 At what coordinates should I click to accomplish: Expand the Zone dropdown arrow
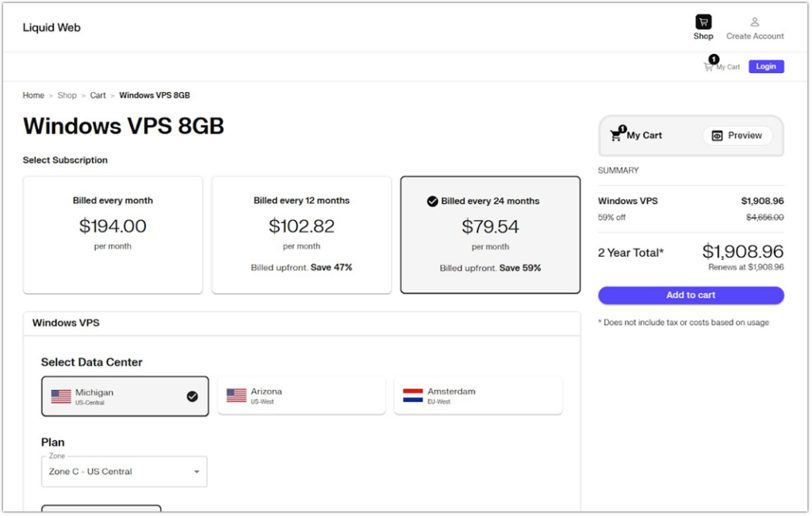197,472
